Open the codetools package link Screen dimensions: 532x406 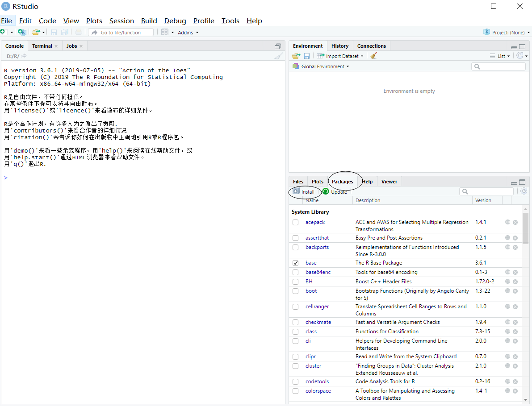(x=317, y=381)
